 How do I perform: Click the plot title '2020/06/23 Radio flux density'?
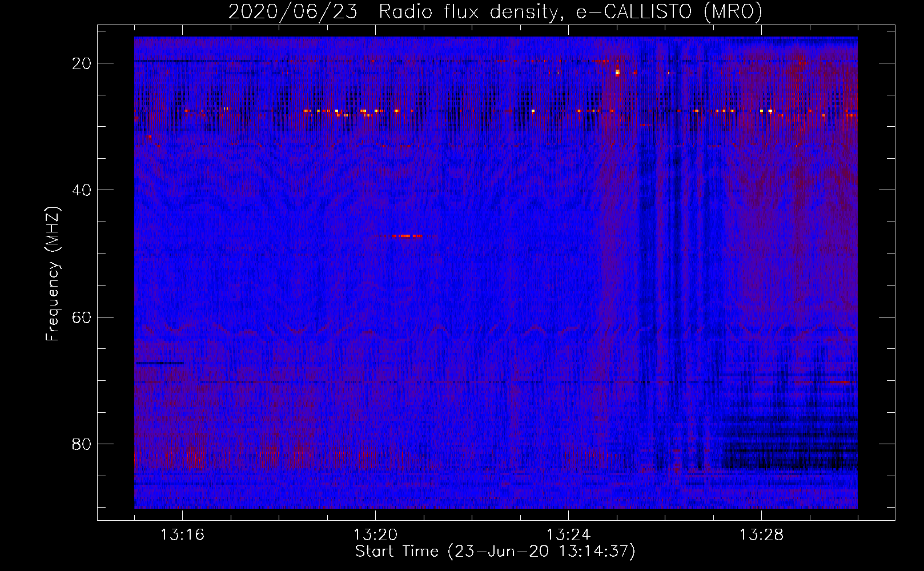[x=393, y=12]
